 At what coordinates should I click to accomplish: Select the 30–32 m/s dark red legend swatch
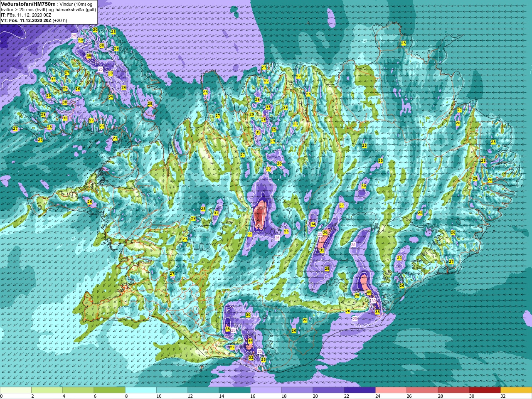[x=485, y=390]
